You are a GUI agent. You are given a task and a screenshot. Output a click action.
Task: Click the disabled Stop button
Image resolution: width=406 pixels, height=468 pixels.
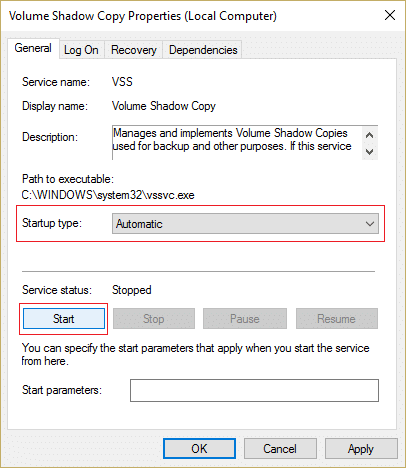[154, 319]
